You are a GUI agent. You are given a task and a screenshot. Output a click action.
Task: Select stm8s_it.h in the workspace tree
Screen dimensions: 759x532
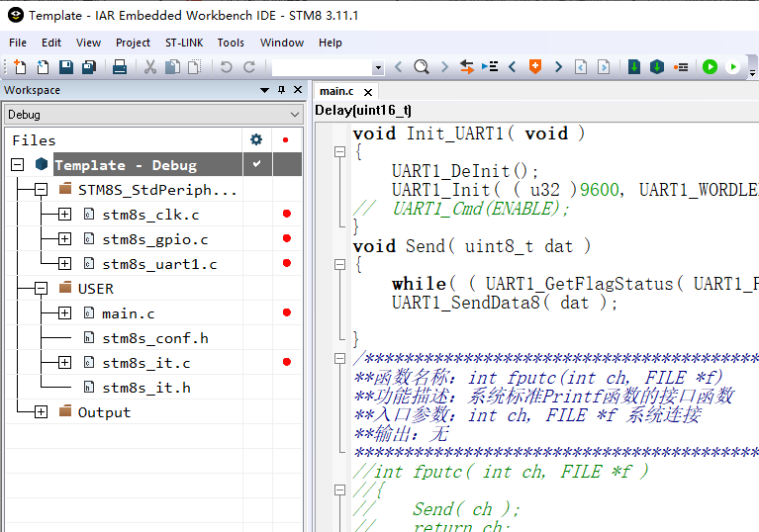[146, 388]
